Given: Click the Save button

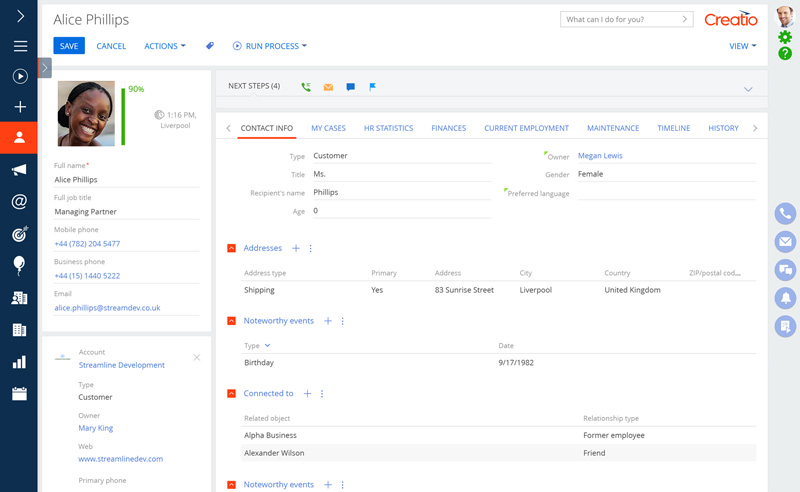Looking at the screenshot, I should (69, 46).
